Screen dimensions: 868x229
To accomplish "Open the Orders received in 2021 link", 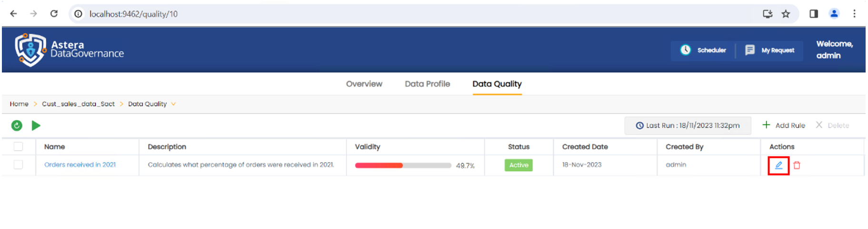I will point(80,165).
